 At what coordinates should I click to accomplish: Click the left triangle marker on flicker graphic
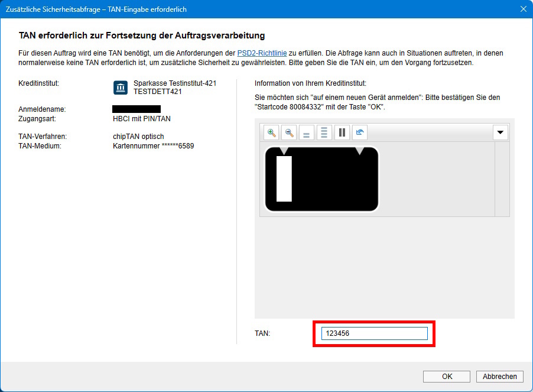click(284, 151)
